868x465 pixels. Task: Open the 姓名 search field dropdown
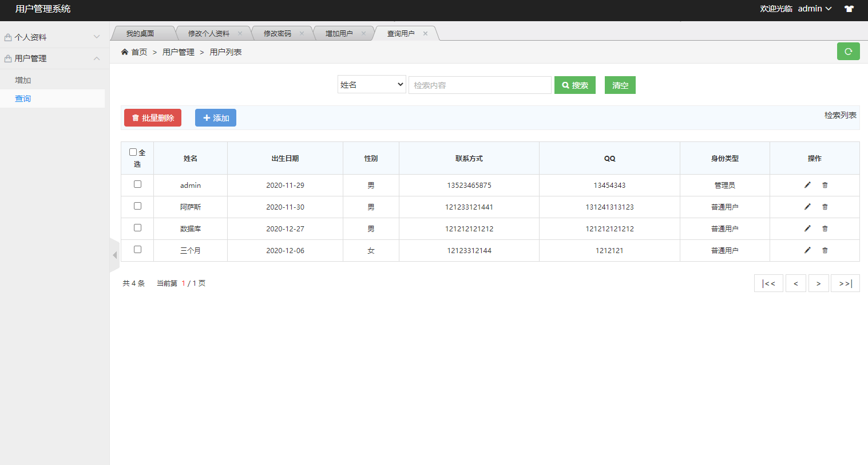(371, 85)
